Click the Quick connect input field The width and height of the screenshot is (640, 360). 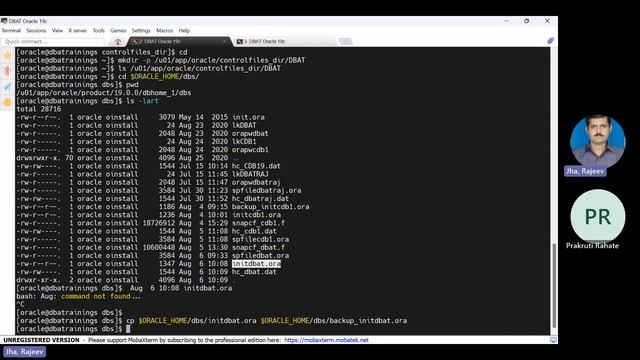pos(52,42)
